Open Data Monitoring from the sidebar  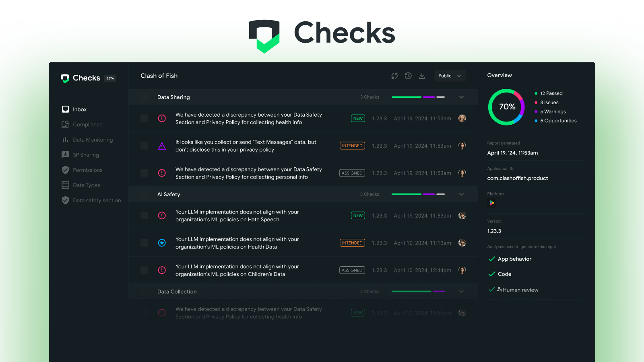93,140
